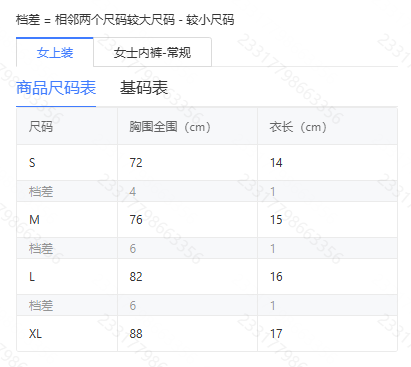
Task: Click the 档差 formula description text
Action: pos(125,20)
